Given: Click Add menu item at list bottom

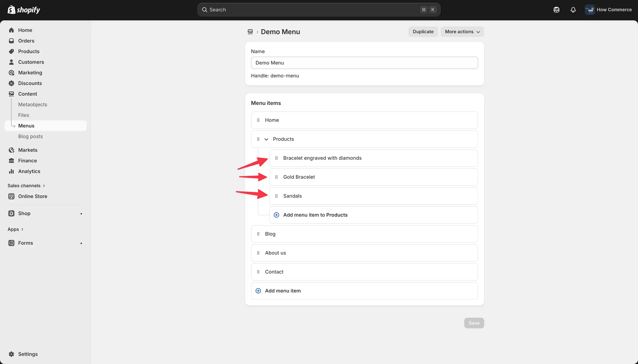Looking at the screenshot, I should pyautogui.click(x=364, y=291).
